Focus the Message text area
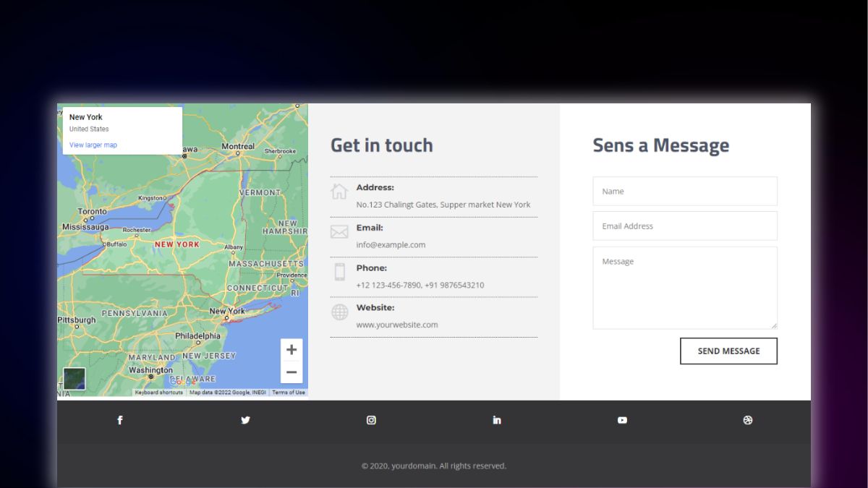 [685, 288]
